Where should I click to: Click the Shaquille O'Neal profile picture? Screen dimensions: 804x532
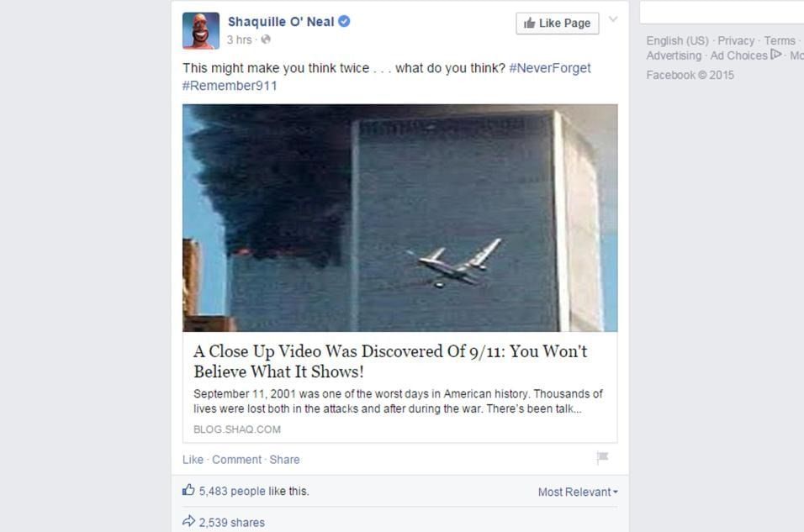click(201, 31)
